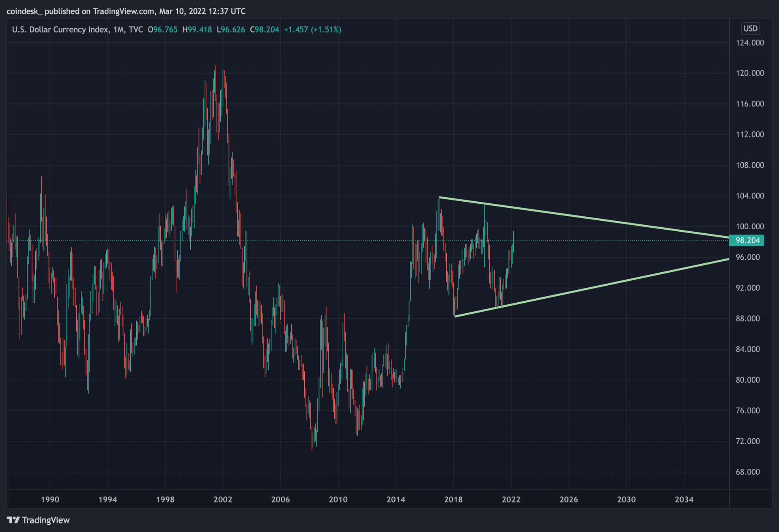The image size is (779, 532).
Task: Click the 68.000 price axis label
Action: (x=748, y=472)
